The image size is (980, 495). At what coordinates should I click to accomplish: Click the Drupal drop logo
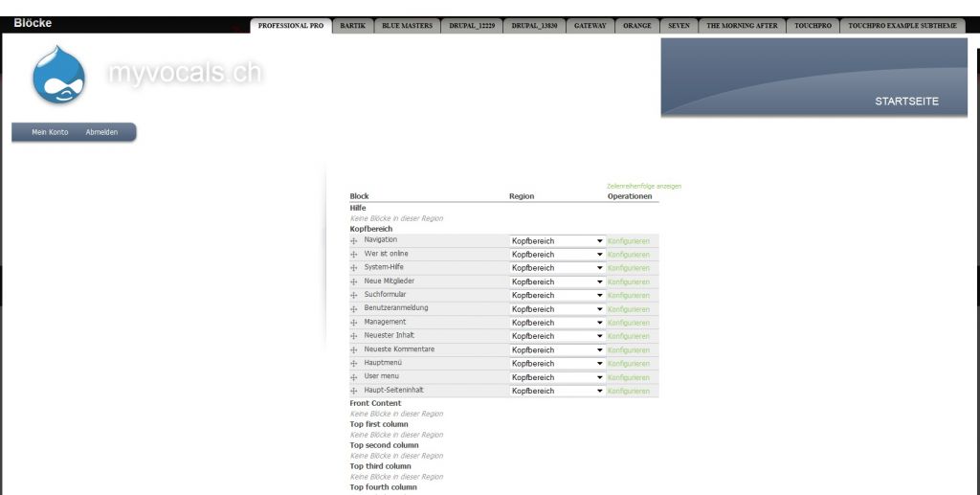[x=58, y=76]
